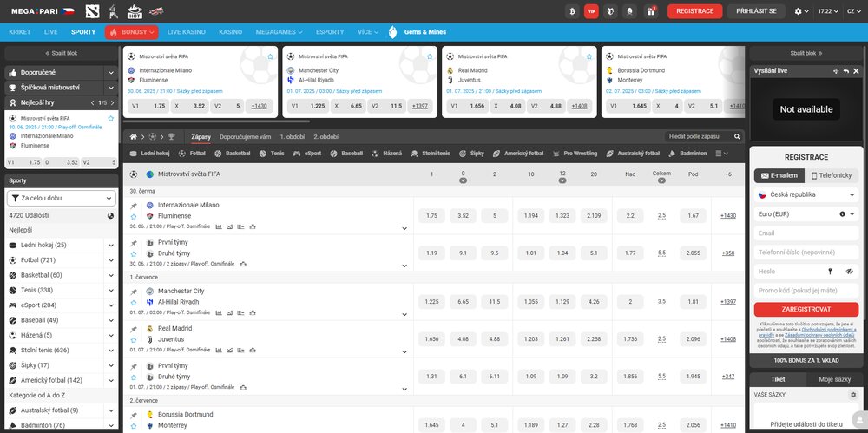Favorite the Real Madrid match in list
Viewport: 868px width, 433px height.
[x=134, y=339]
